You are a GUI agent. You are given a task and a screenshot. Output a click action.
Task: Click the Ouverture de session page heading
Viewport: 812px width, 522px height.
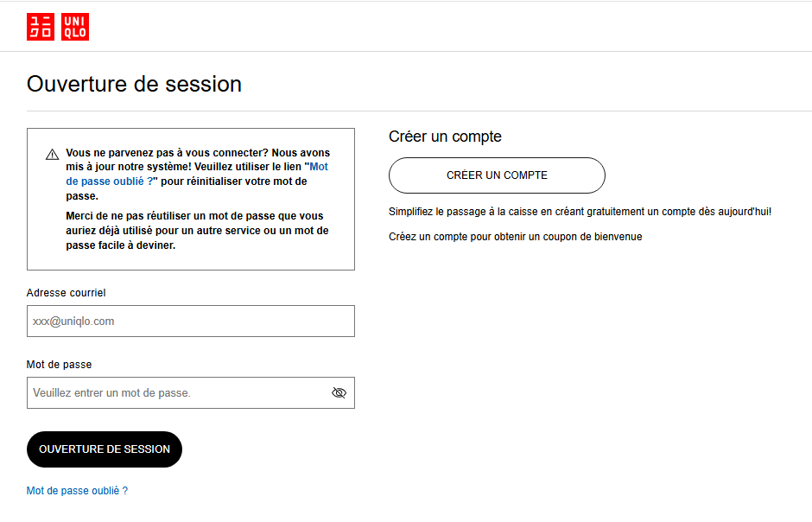click(134, 84)
